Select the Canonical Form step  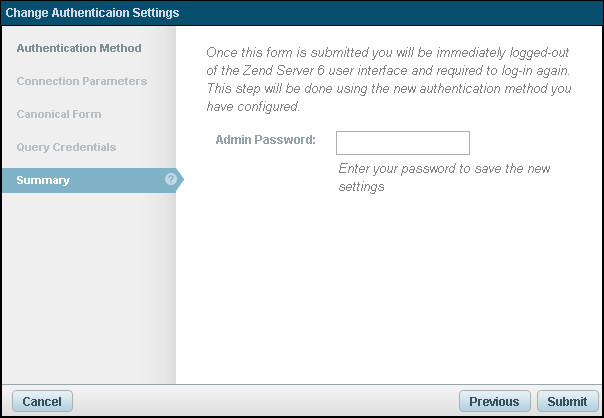(x=59, y=114)
